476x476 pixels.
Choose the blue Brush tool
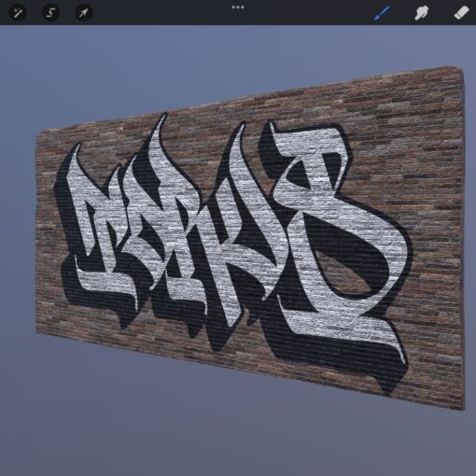(382, 13)
